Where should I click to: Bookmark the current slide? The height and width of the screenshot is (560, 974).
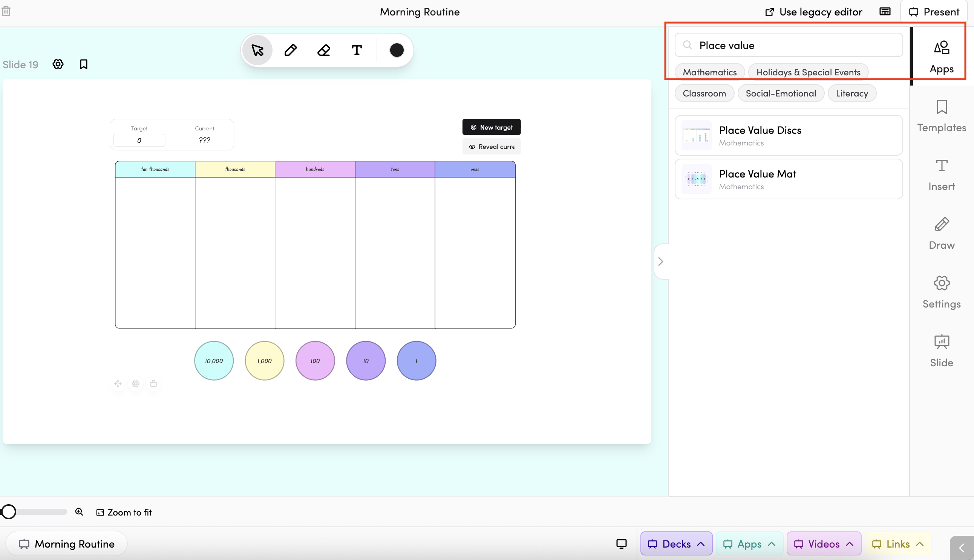point(83,64)
